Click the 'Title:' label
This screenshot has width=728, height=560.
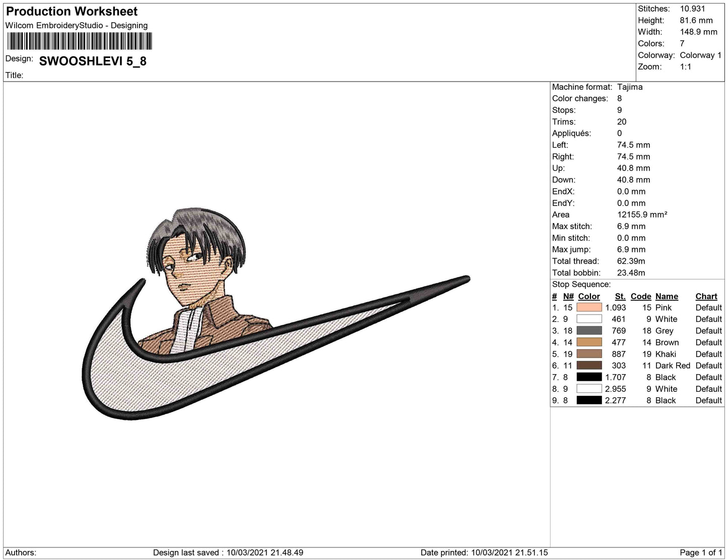pyautogui.click(x=14, y=76)
